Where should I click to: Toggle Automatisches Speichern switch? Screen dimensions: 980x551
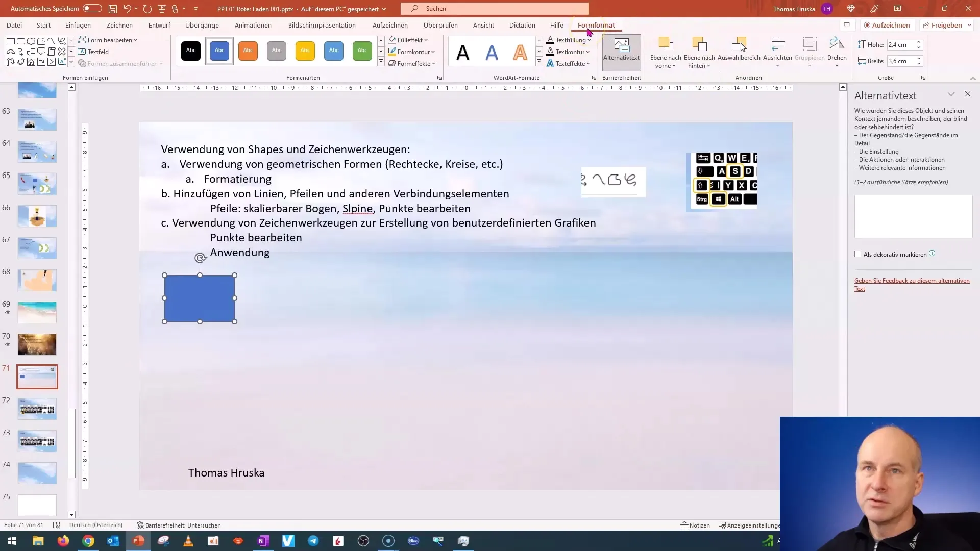pos(92,9)
